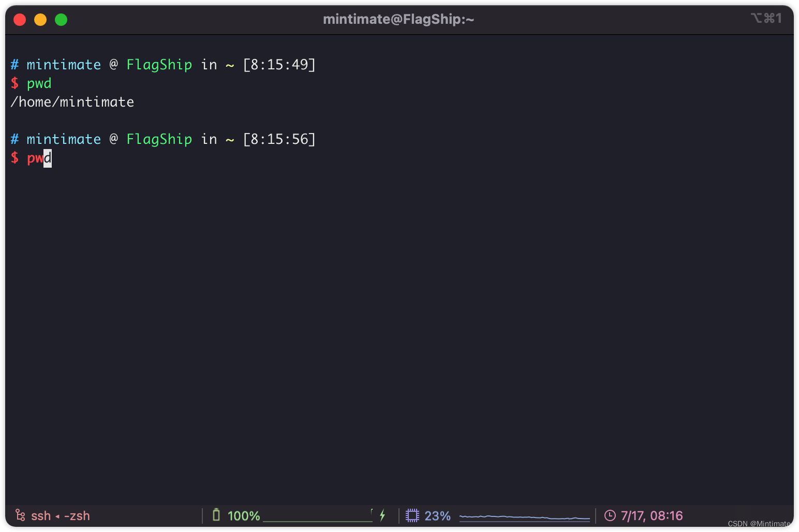Click the pink 7/17, 08:16 date display
The width and height of the screenshot is (799, 532).
[x=651, y=515]
